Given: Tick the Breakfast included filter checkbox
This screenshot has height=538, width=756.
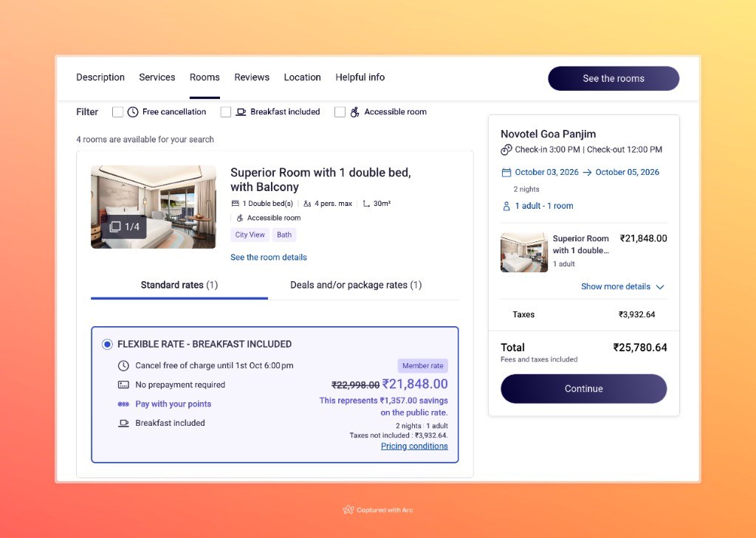Looking at the screenshot, I should pos(226,112).
